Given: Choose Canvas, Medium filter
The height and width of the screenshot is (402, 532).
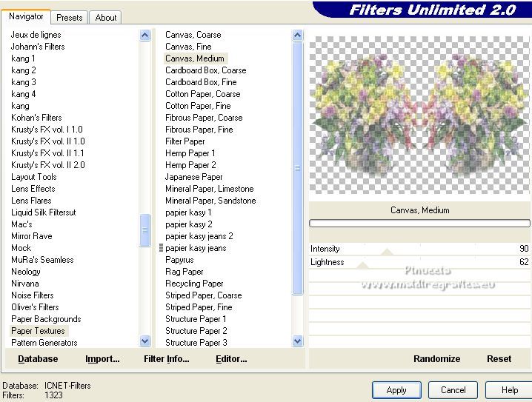Looking at the screenshot, I should coord(195,58).
